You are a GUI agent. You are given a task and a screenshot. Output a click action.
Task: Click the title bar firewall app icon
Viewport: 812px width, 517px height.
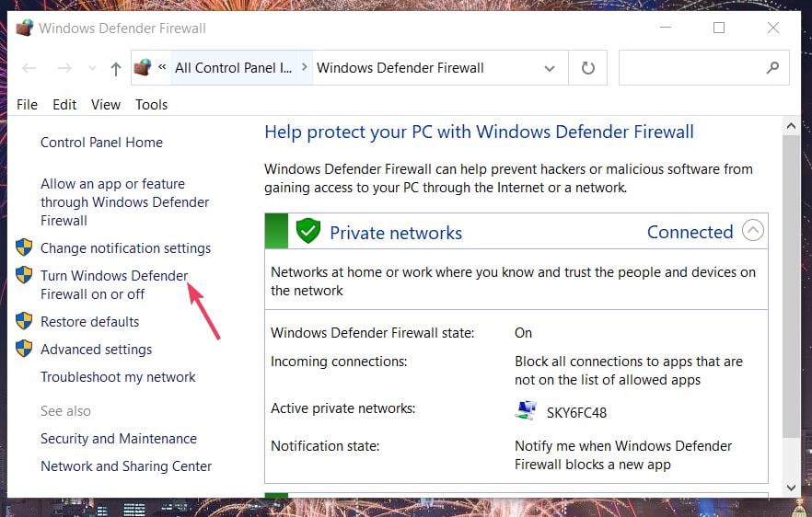pos(24,28)
